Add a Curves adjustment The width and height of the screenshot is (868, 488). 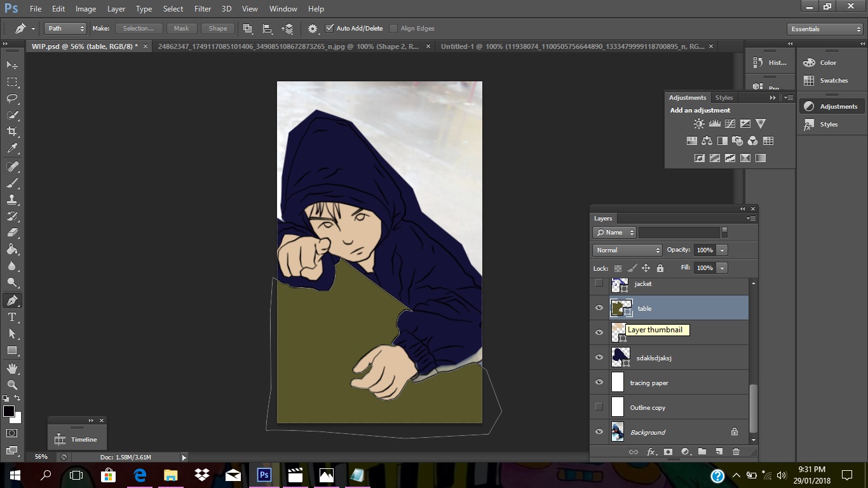click(730, 124)
